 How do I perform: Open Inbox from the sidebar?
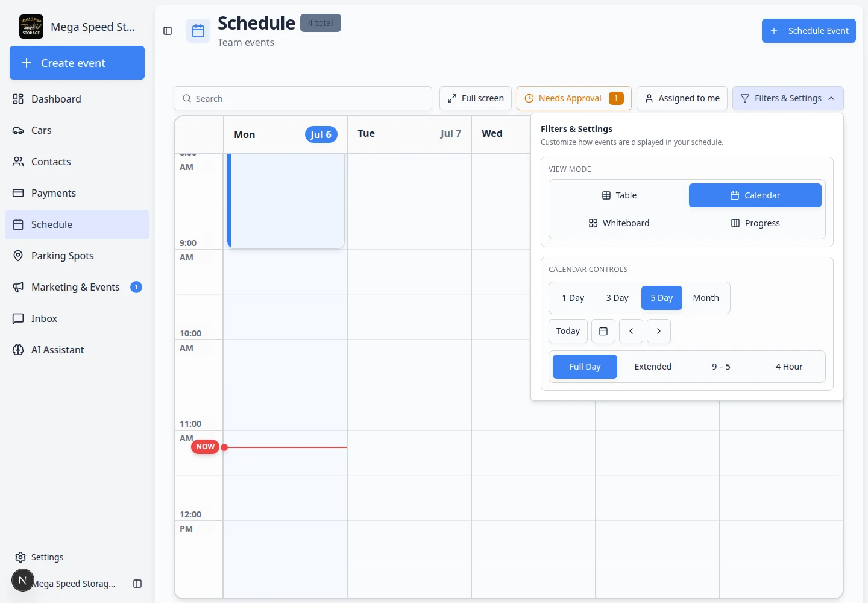[x=77, y=318]
